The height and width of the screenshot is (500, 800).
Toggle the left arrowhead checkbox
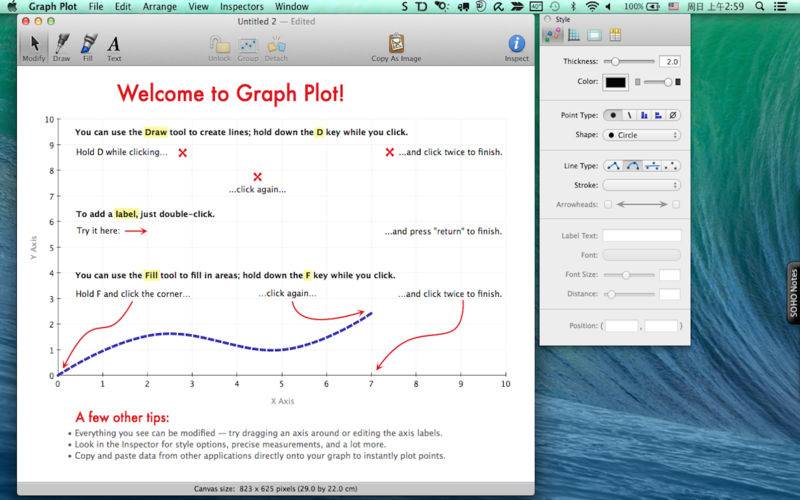(x=608, y=205)
